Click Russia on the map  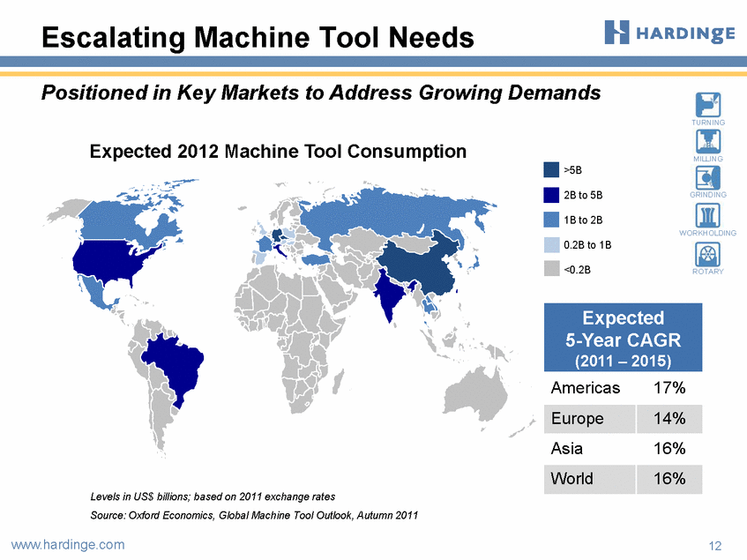pyautogui.click(x=381, y=212)
